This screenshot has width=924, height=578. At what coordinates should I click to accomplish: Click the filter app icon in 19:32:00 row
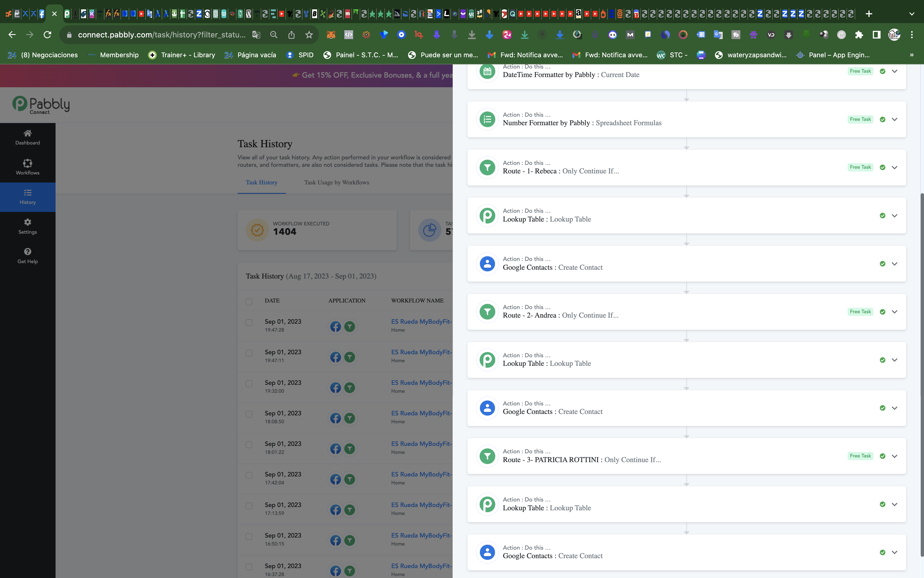[350, 388]
